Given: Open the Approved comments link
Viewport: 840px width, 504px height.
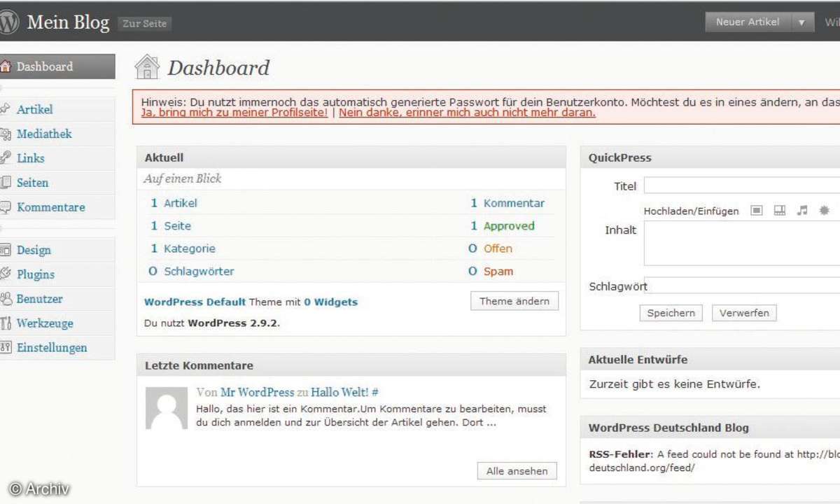Looking at the screenshot, I should (509, 226).
